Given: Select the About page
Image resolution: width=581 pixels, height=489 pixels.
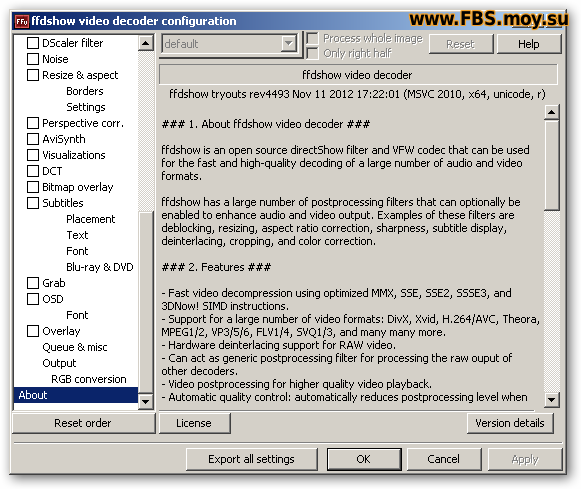Looking at the screenshot, I should pos(76,395).
